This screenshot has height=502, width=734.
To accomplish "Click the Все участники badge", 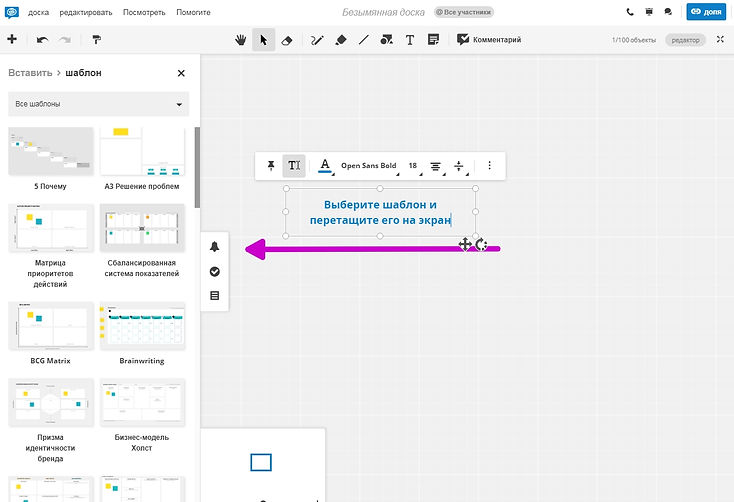I will tap(464, 12).
